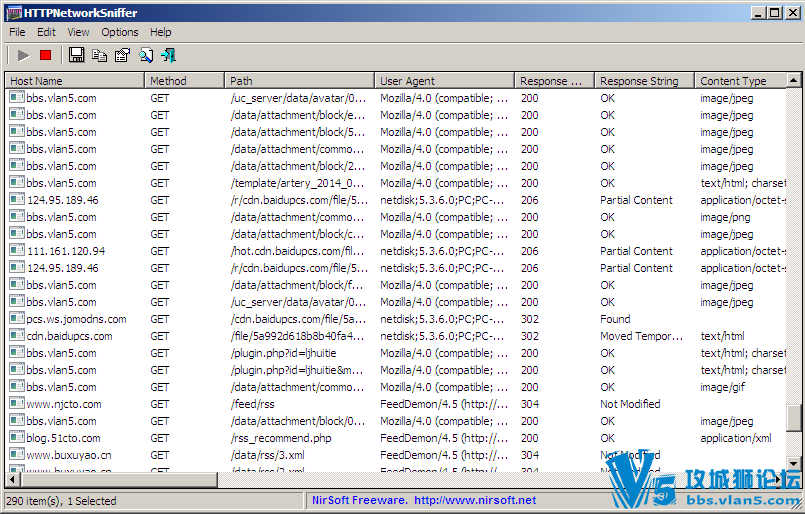Screen dimensions: 805x514
Task: Click the /hot.cdn.baidupcs.com/fil... path cell
Action: tap(298, 251)
